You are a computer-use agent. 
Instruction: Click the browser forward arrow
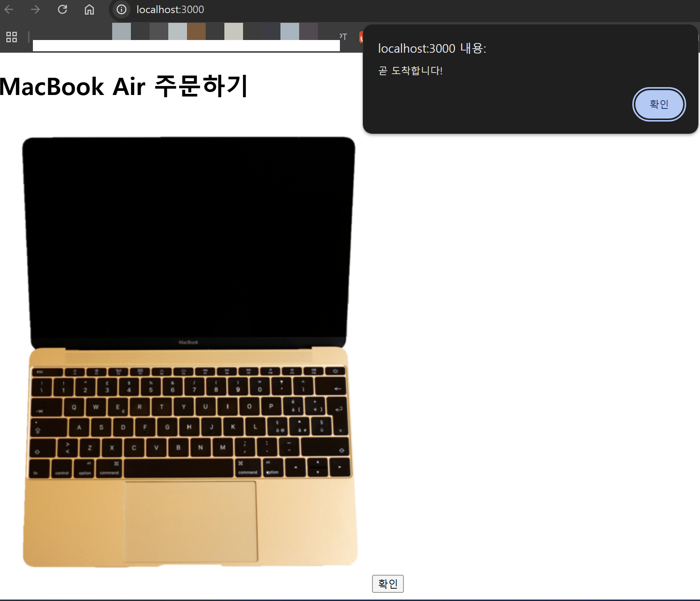click(36, 9)
